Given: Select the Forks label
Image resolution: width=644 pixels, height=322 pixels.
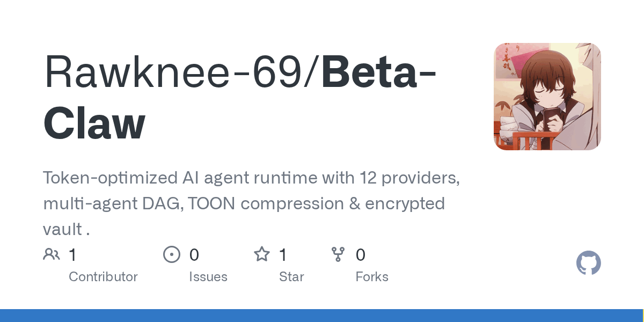Looking at the screenshot, I should click(372, 277).
